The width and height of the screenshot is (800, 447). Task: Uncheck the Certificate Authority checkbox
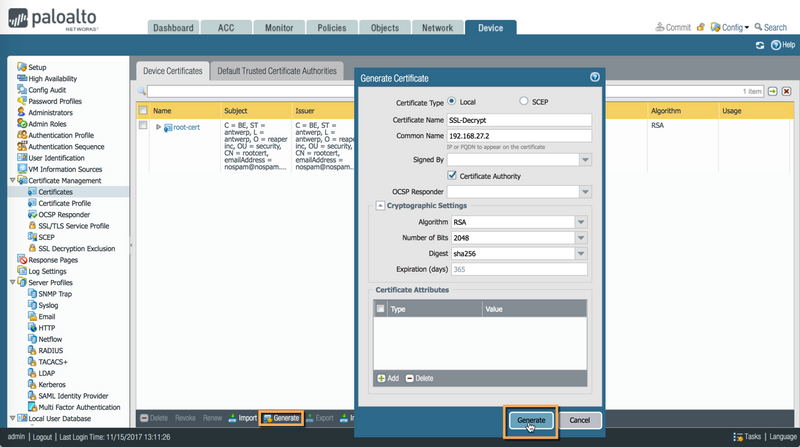coord(452,175)
